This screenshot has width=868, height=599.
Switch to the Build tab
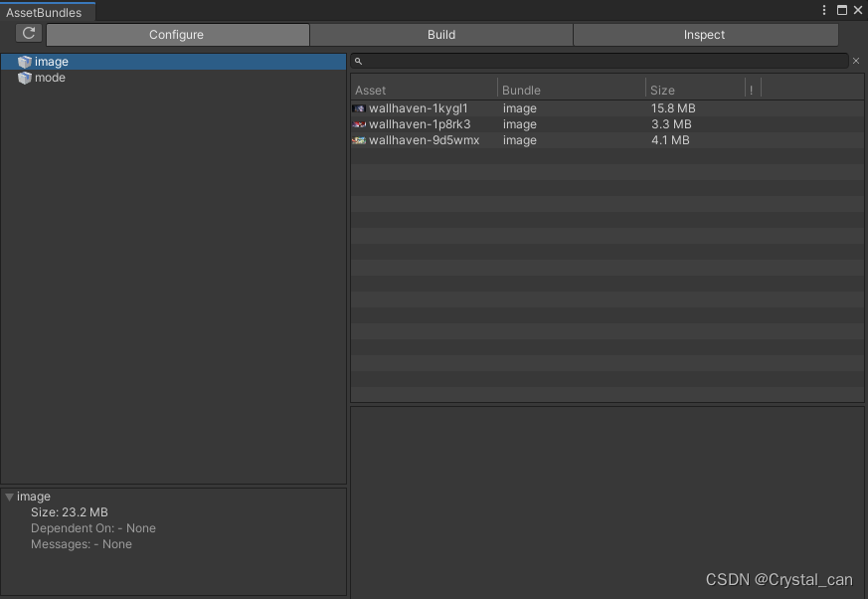[441, 34]
